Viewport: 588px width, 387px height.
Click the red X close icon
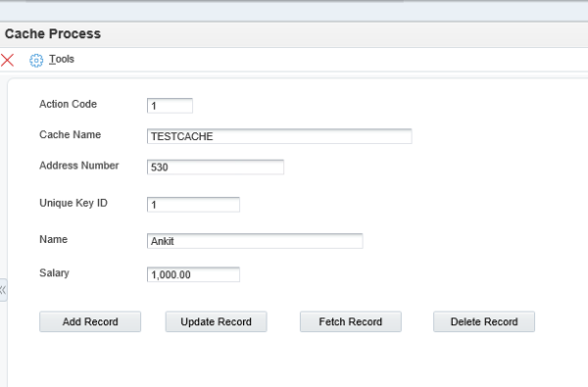(x=8, y=60)
